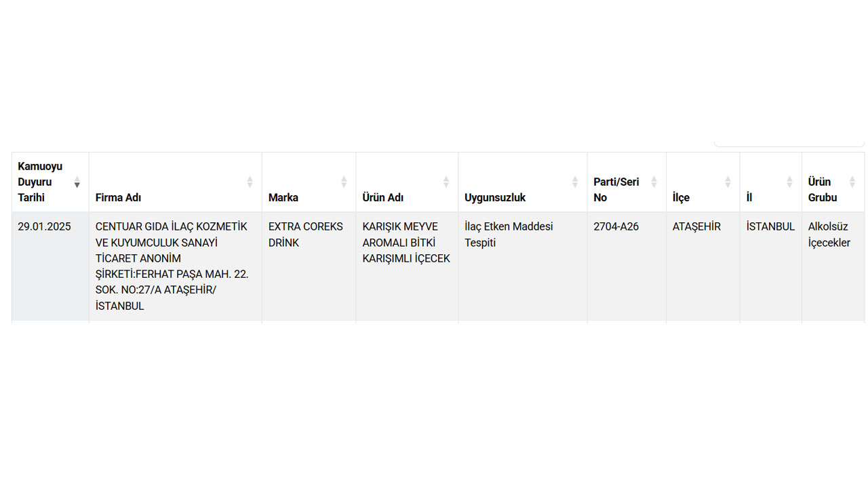The width and height of the screenshot is (868, 488).
Task: Select the ATAŞEHİR district cell
Action: (x=696, y=226)
